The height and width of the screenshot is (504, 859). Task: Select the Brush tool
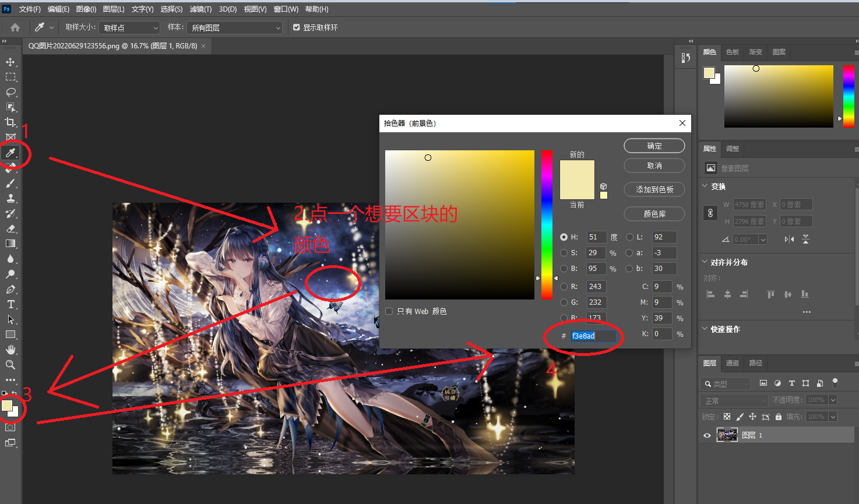[x=10, y=183]
